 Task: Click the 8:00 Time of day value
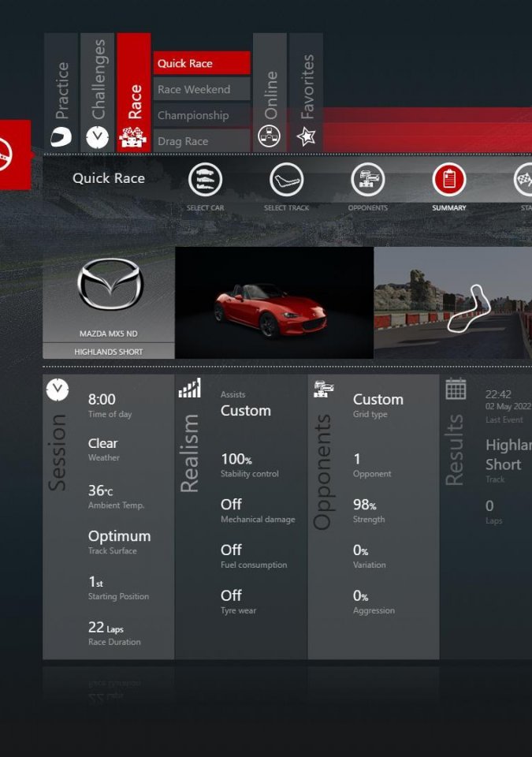click(102, 399)
